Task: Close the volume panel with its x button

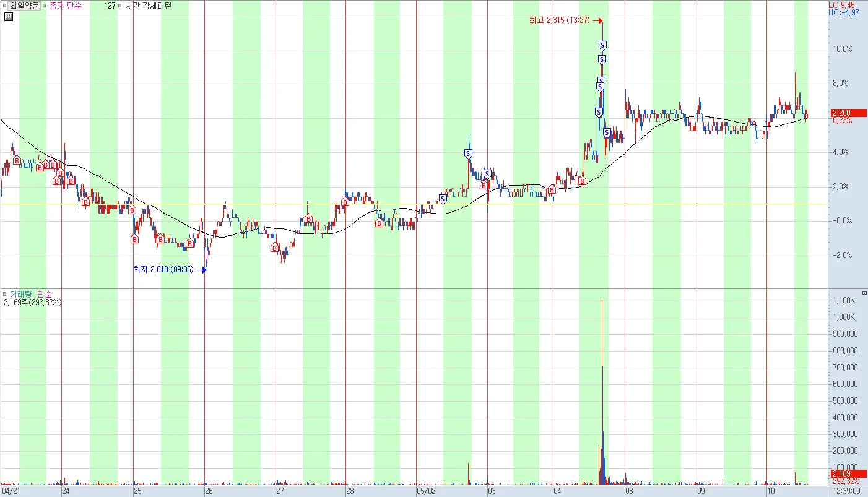Action: 864,292
